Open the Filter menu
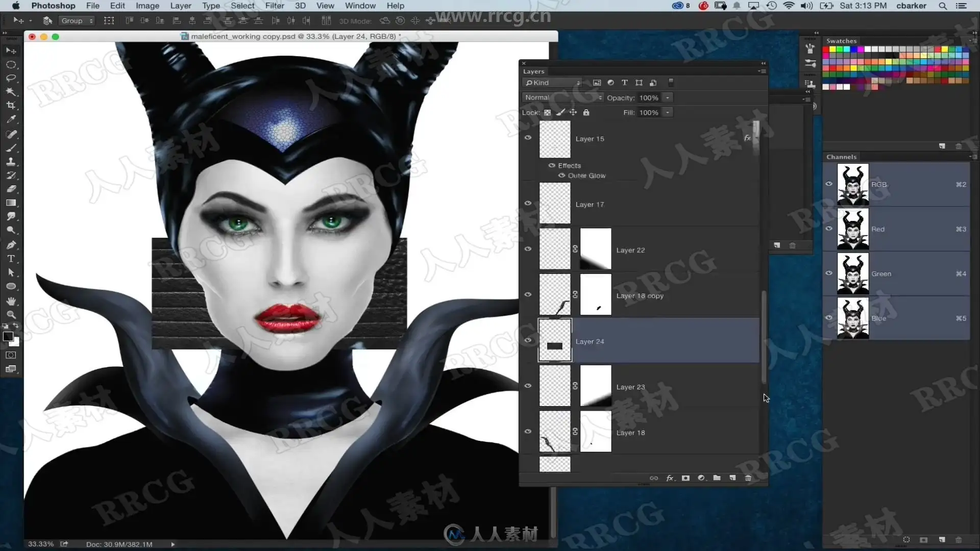 click(x=275, y=6)
